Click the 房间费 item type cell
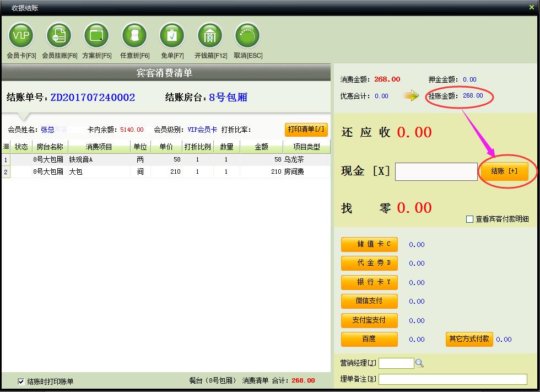The image size is (540, 392). coord(294,171)
